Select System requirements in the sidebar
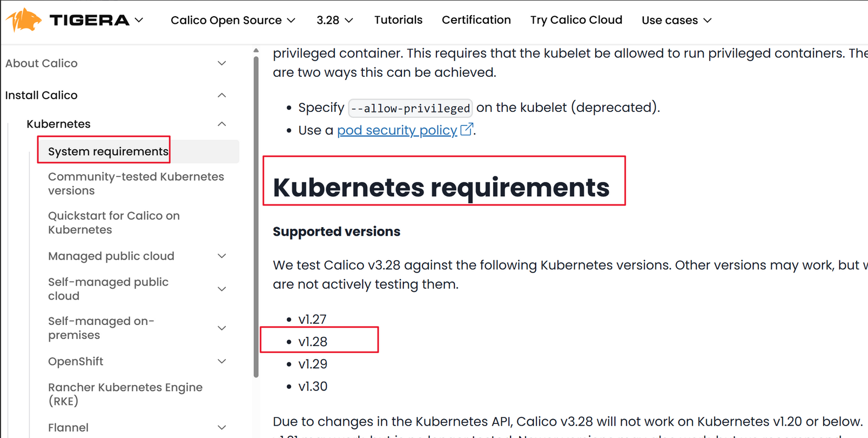Image resolution: width=868 pixels, height=438 pixels. pos(108,151)
